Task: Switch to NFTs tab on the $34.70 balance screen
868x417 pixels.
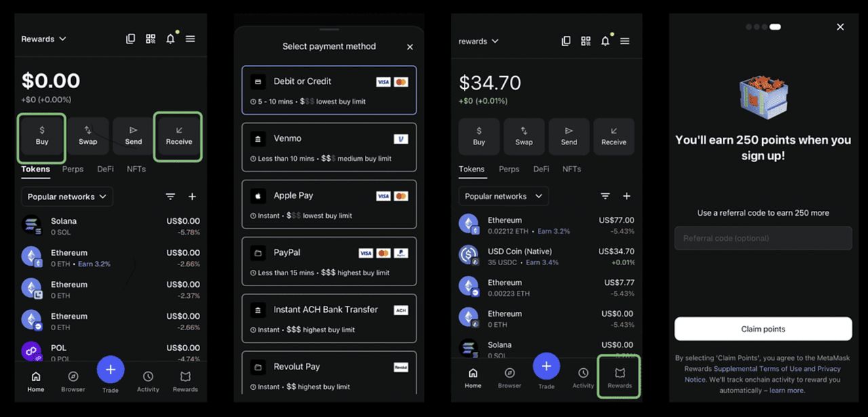Action: [x=572, y=169]
